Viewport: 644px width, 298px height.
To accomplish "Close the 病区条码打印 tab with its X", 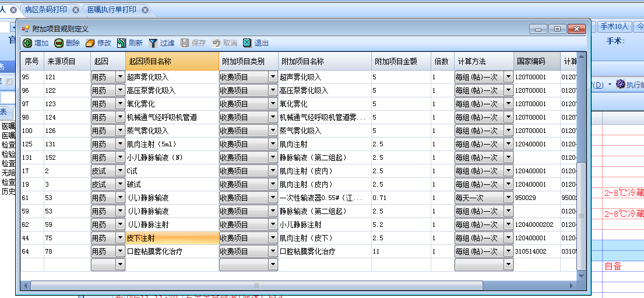I will pyautogui.click(x=76, y=9).
